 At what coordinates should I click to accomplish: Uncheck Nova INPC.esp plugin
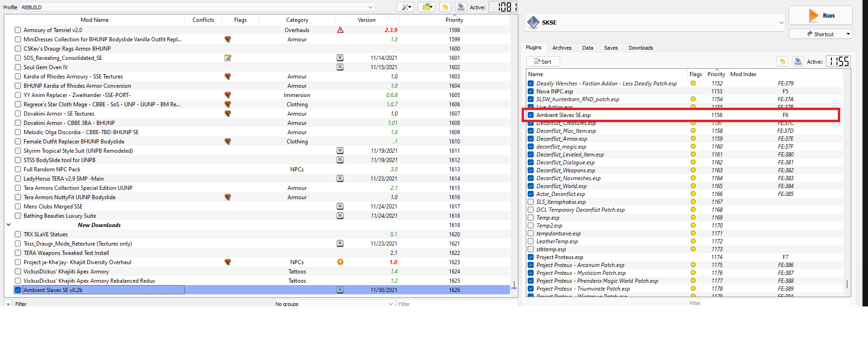pyautogui.click(x=530, y=91)
